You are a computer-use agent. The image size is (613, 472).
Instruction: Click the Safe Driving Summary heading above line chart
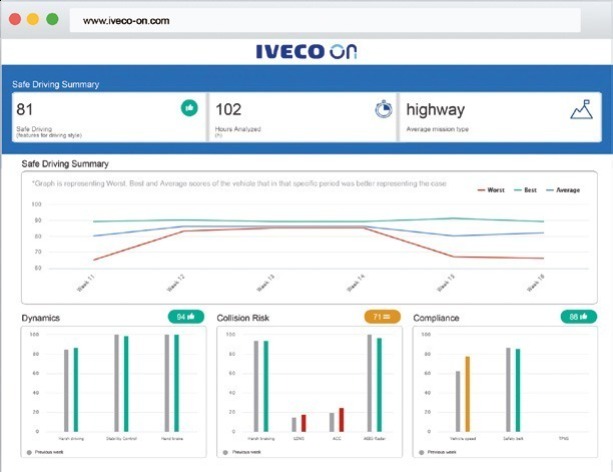click(65, 164)
